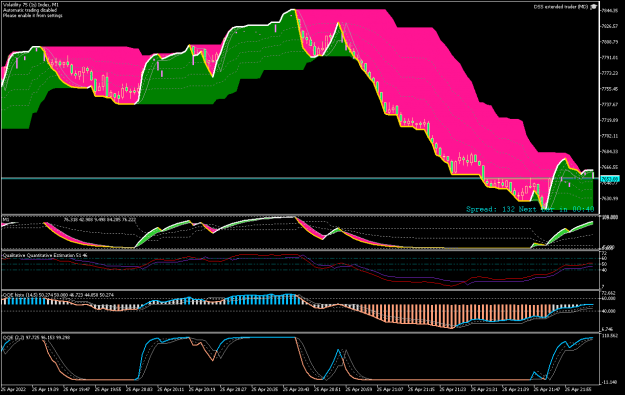The height and width of the screenshot is (395, 625).
Task: Click the 25 Apr 20:51 time label
Action: [327, 389]
